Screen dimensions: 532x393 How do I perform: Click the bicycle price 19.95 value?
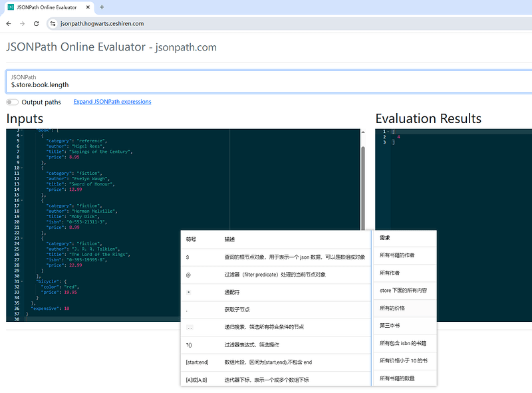coord(70,292)
